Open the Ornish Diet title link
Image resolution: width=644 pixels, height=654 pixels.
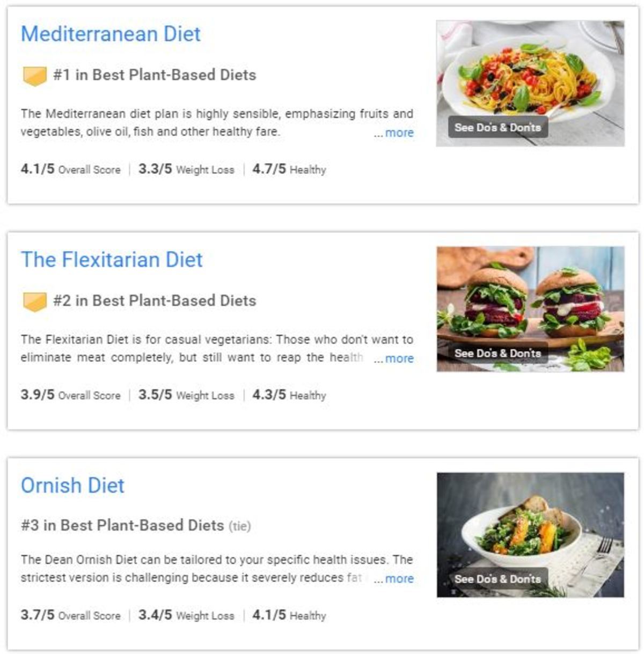click(72, 486)
